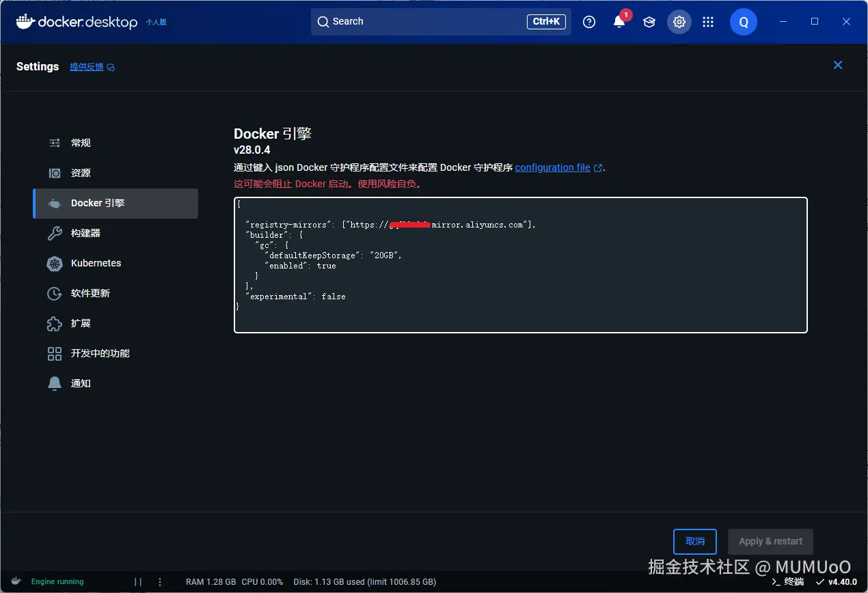Screen dimensions: 868x593
Task: Select the Kubernetes settings section
Action: pos(116,263)
